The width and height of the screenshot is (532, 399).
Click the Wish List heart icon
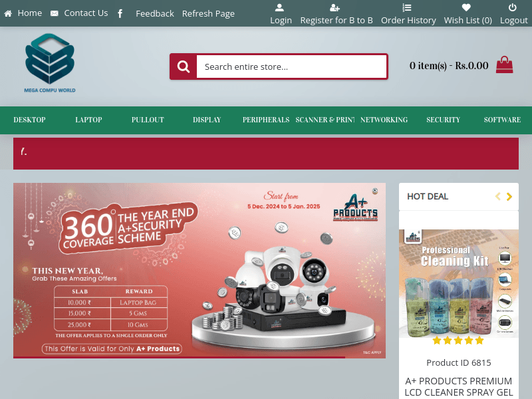point(467,8)
